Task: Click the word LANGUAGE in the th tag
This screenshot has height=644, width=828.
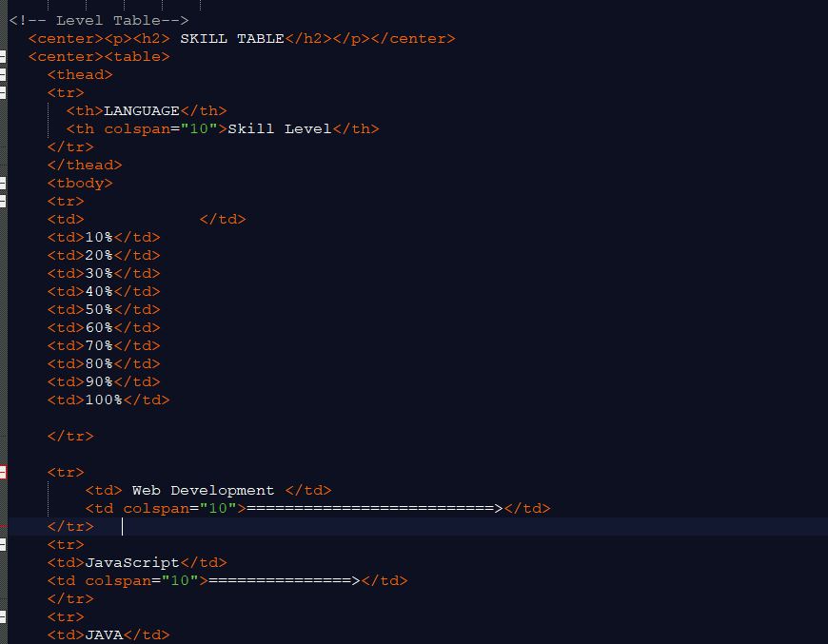Action: (141, 111)
